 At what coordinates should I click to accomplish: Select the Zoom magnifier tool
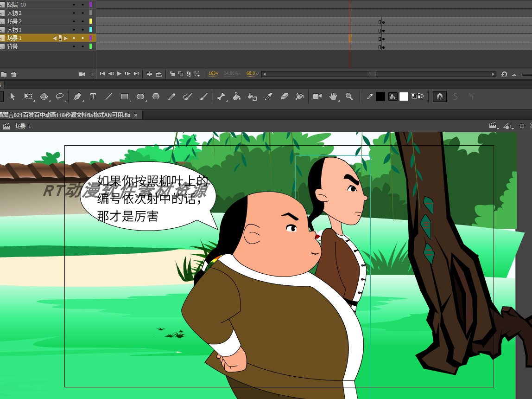tap(349, 97)
